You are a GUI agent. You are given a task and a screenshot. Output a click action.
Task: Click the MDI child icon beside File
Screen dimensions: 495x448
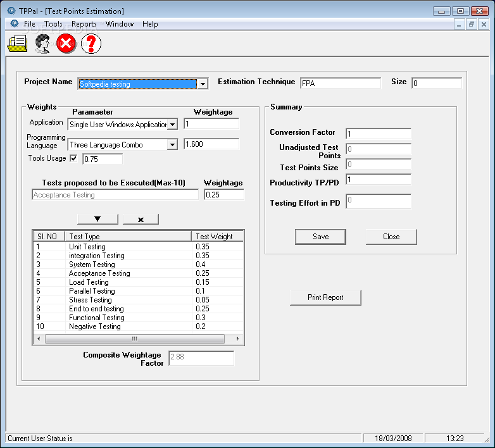[15, 23]
